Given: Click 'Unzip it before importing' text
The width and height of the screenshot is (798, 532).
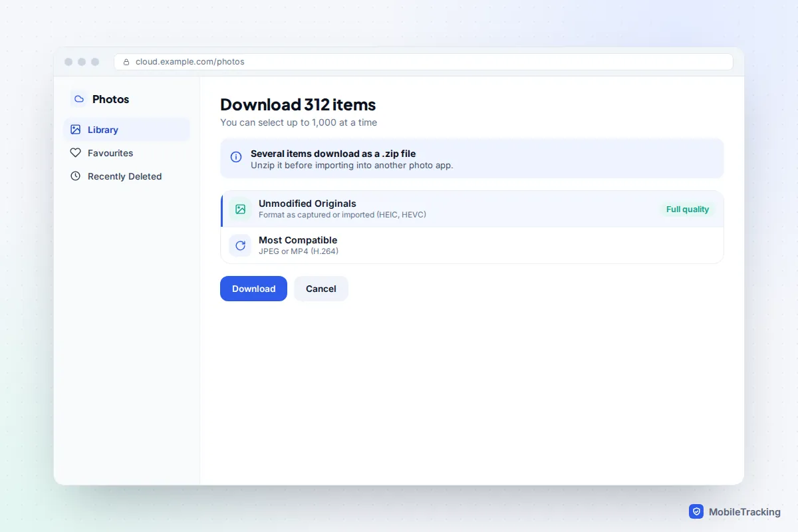Looking at the screenshot, I should [x=352, y=165].
